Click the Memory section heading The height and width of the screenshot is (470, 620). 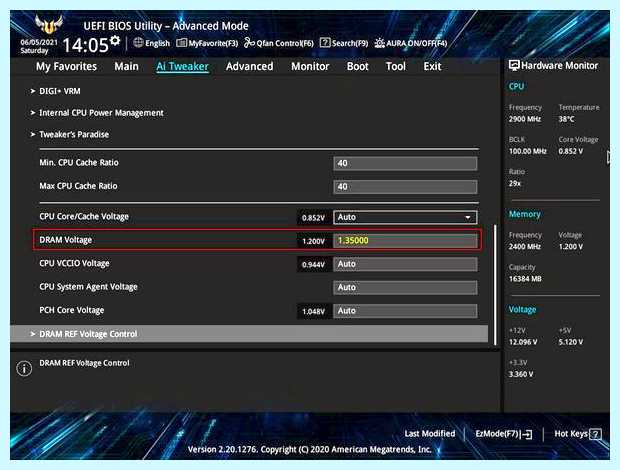pos(524,214)
